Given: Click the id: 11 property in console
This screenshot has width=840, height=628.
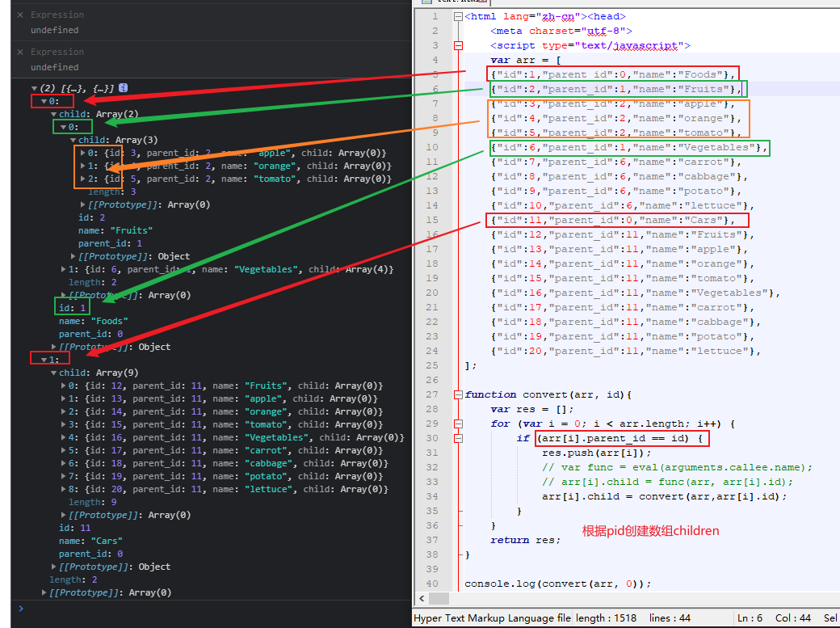Looking at the screenshot, I should [74, 529].
